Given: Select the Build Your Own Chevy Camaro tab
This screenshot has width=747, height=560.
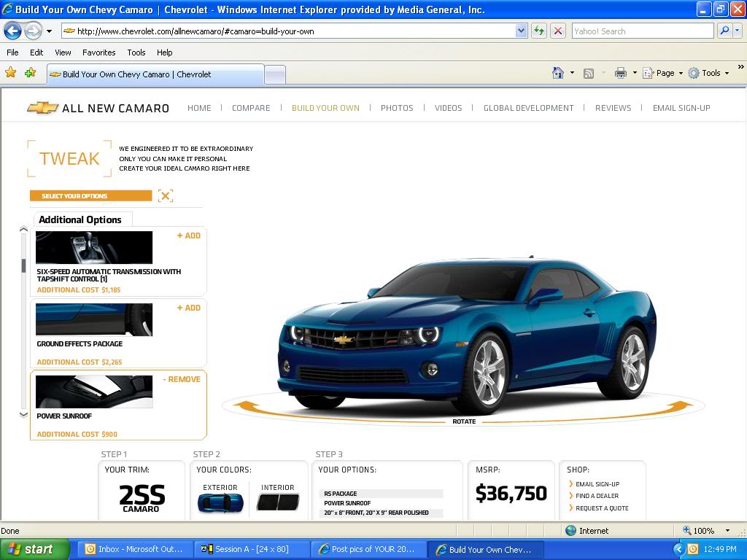Looking at the screenshot, I should pos(155,74).
